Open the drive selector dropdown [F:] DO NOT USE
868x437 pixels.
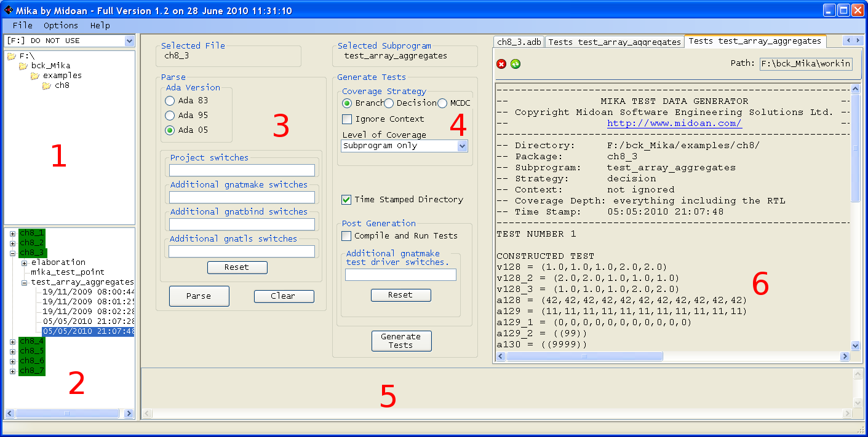[x=129, y=41]
